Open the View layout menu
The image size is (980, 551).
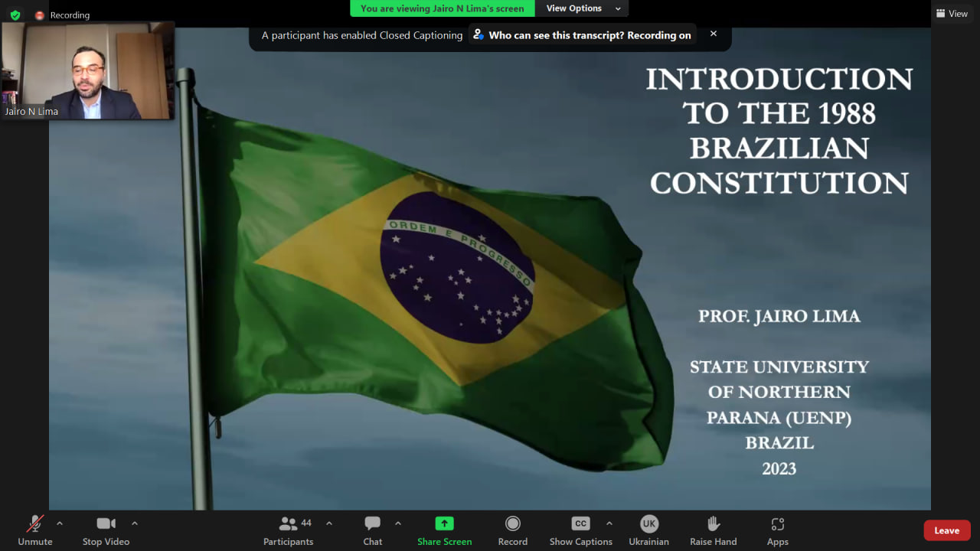(x=952, y=14)
